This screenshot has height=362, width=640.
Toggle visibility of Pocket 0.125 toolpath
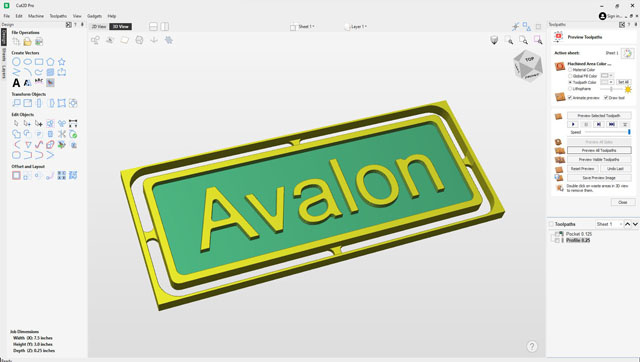click(x=557, y=235)
